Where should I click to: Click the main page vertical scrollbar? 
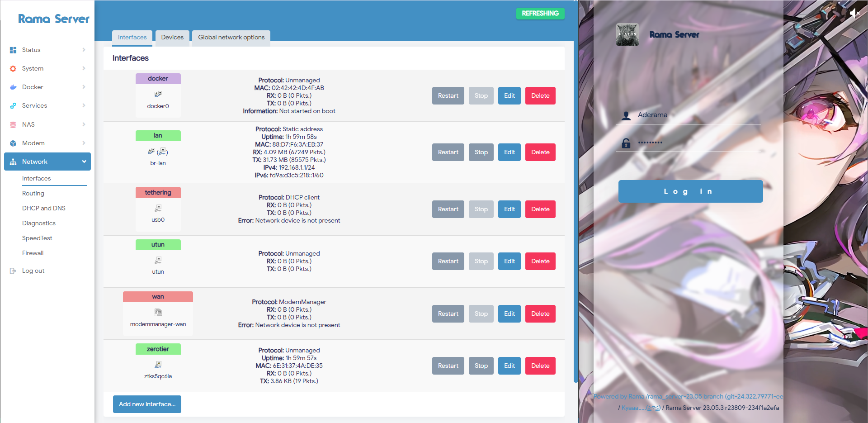[576, 192]
